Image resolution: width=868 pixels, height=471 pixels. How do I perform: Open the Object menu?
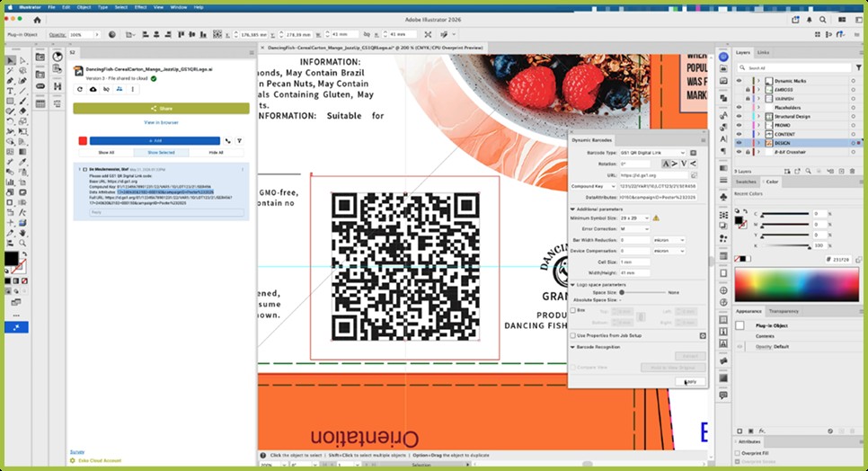coord(84,7)
